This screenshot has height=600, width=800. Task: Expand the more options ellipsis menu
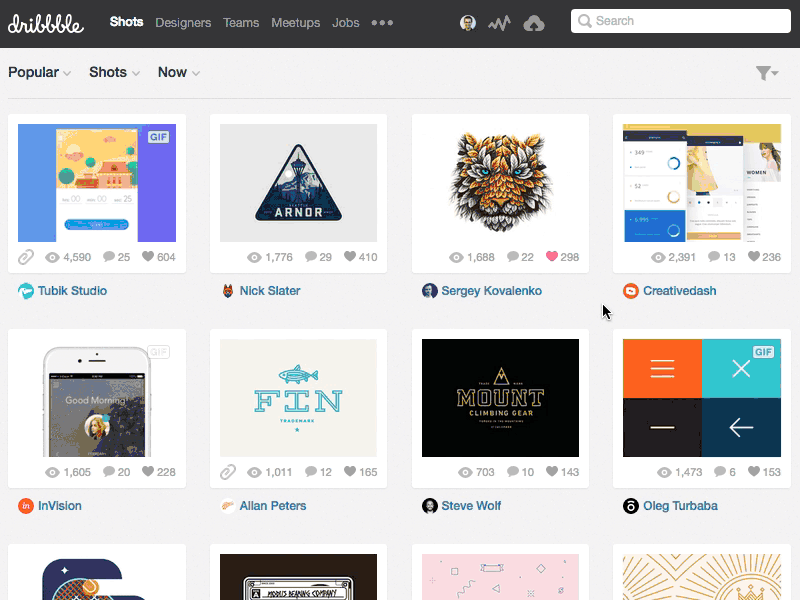(x=382, y=22)
